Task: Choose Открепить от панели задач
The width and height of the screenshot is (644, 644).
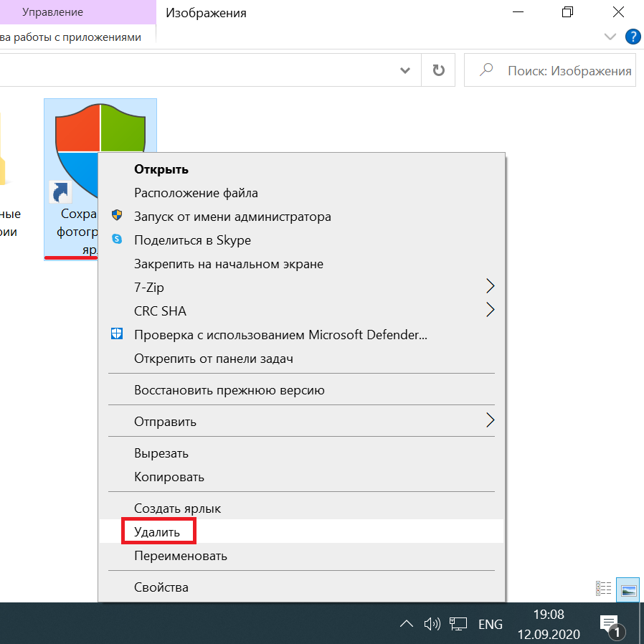Action: [301, 359]
